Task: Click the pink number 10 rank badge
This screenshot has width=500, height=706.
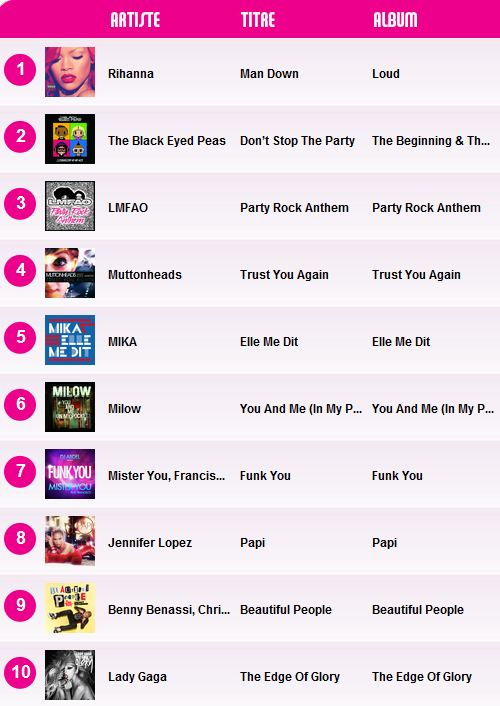Action: [x=20, y=672]
